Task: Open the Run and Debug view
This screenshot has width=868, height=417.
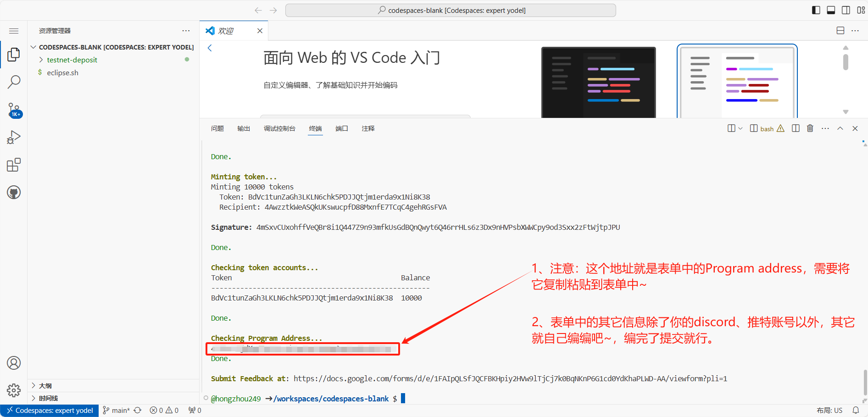Action: click(14, 137)
